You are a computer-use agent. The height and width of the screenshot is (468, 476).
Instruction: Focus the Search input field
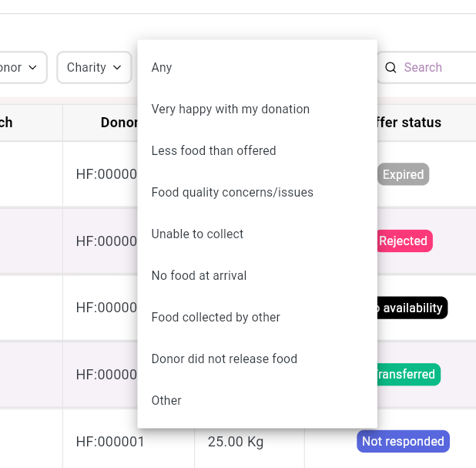pos(435,67)
